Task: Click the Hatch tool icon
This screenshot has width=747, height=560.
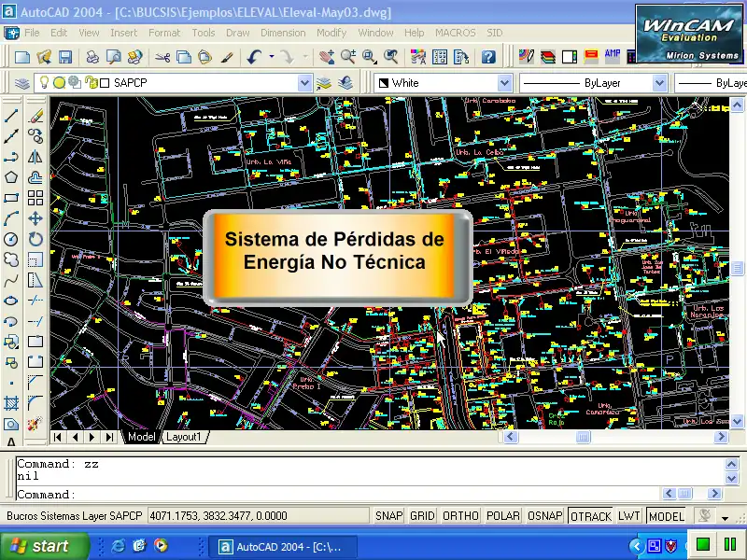Action: pyautogui.click(x=11, y=403)
